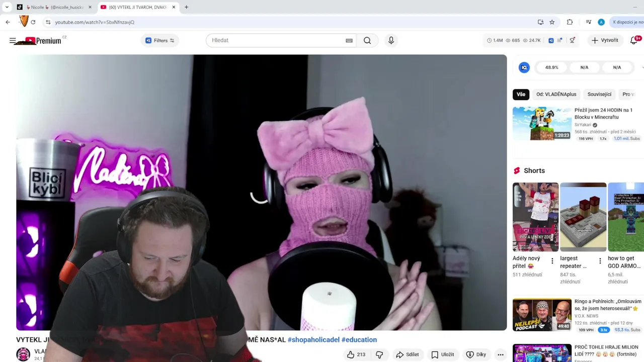Reload the current page
This screenshot has width=644, height=362.
point(33,22)
